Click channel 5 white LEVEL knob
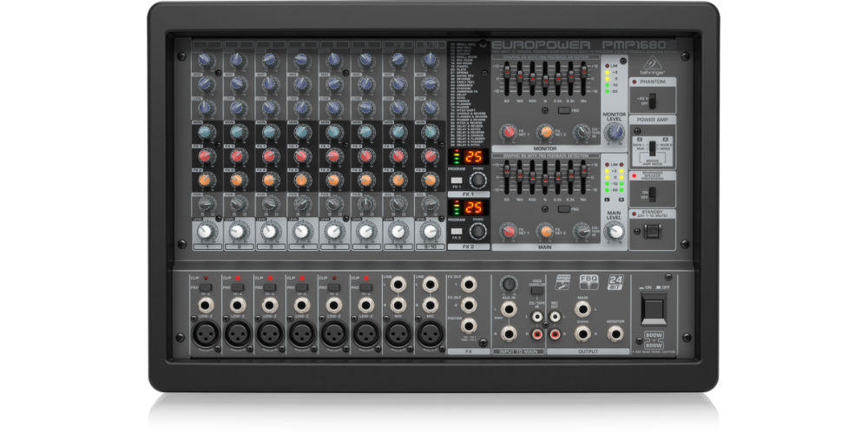Viewport: 868px width, 434px height. (x=334, y=231)
